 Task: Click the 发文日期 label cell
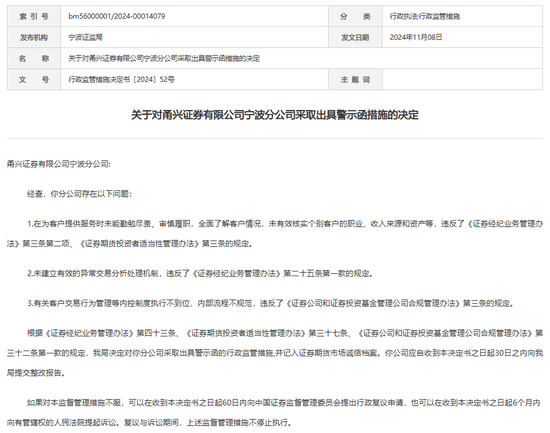pyautogui.click(x=355, y=37)
